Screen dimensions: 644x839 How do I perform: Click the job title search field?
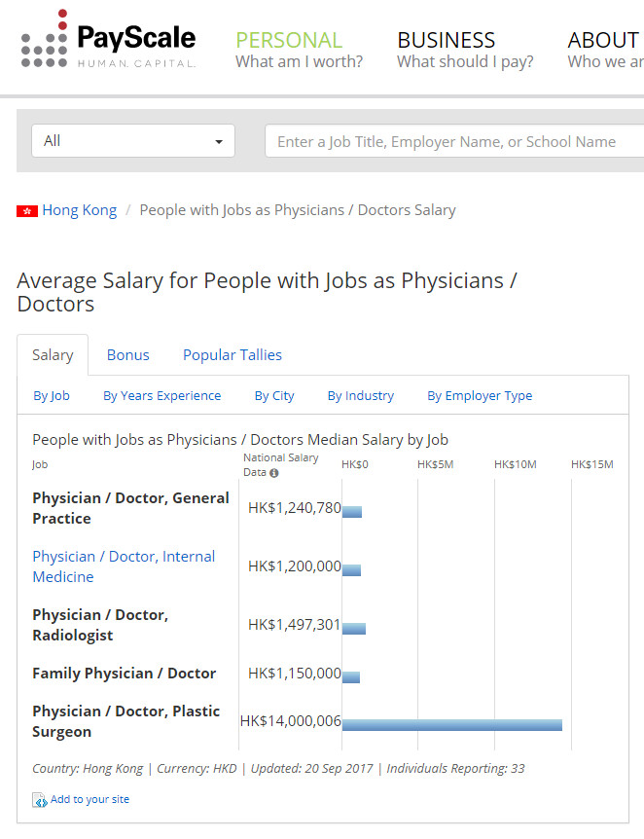point(453,142)
